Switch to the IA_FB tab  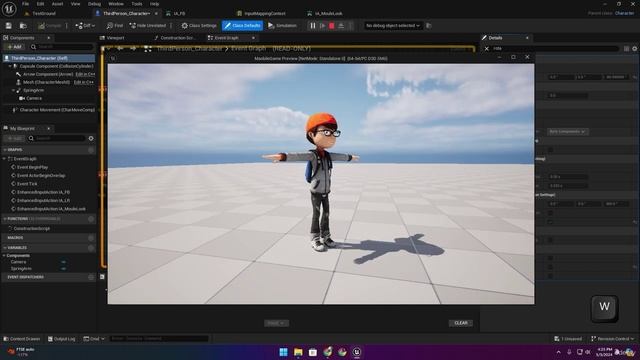179,13
